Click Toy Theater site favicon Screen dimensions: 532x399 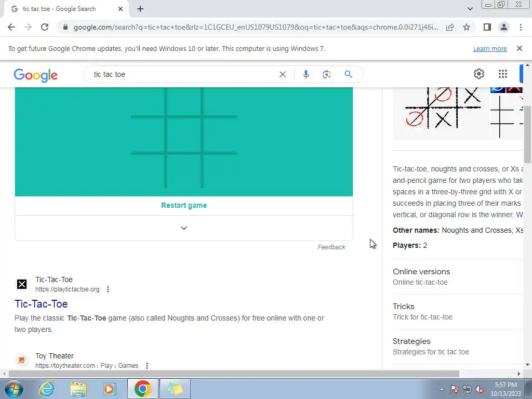tap(22, 360)
